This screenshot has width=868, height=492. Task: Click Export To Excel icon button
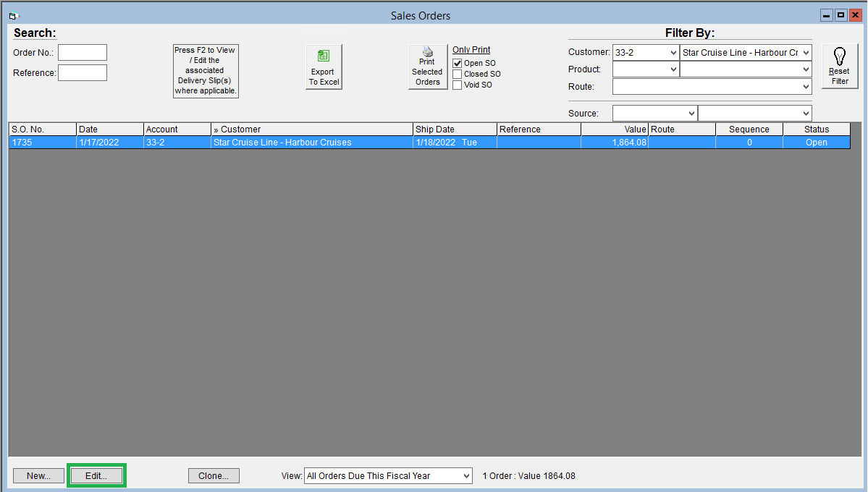(324, 67)
